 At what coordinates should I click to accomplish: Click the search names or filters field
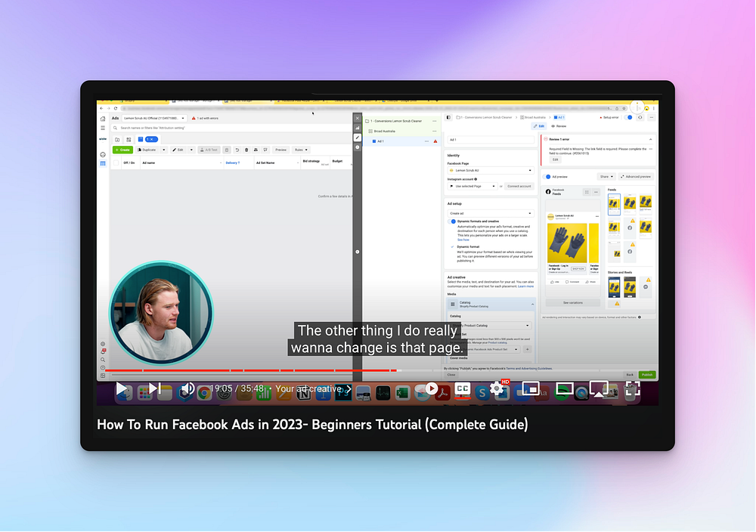coord(231,128)
